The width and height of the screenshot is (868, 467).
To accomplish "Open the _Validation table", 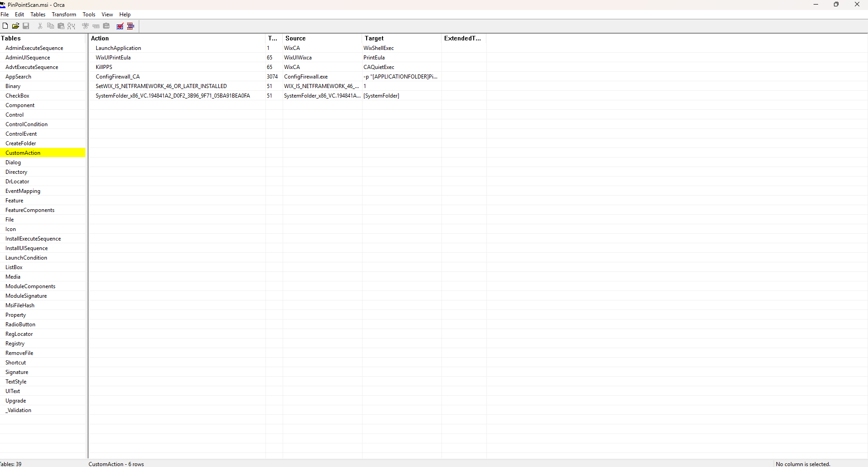I will point(19,410).
